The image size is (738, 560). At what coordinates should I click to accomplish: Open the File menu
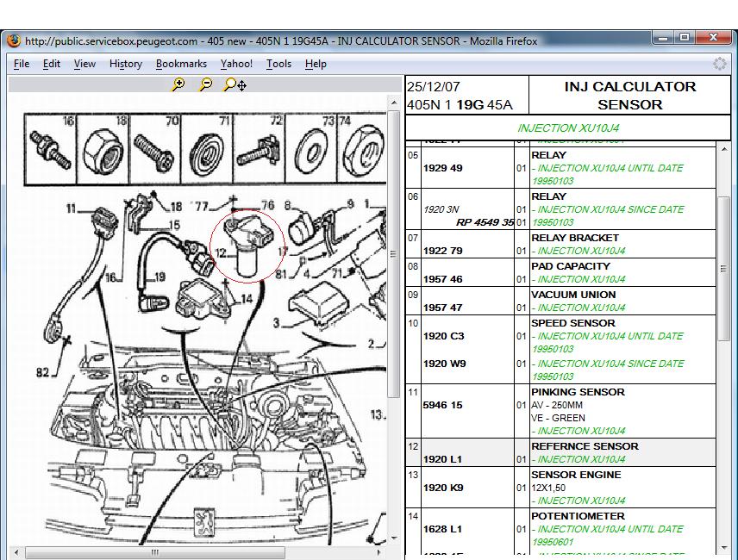pos(22,64)
